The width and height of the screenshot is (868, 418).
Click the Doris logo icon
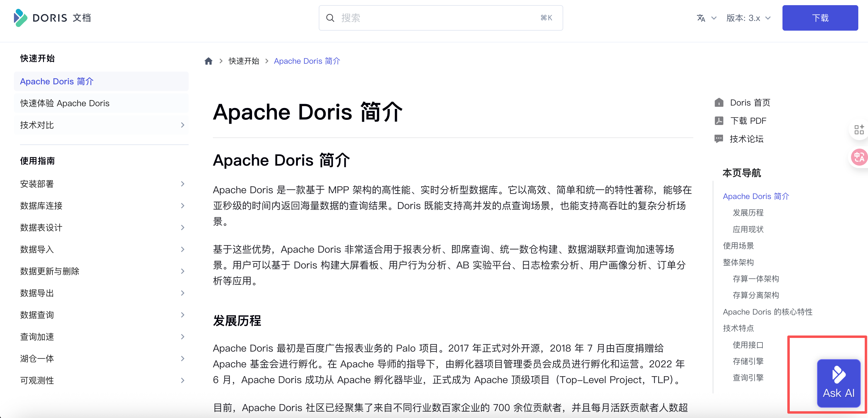click(x=20, y=18)
